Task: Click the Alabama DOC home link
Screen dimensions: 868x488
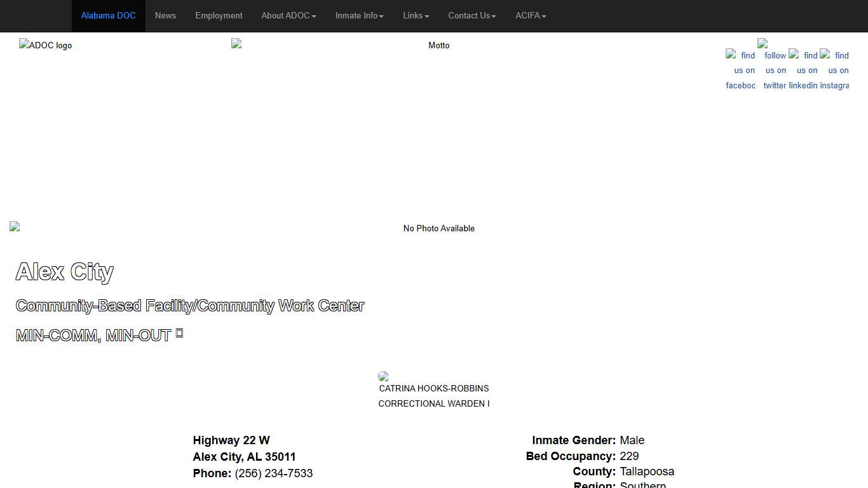Action: (x=108, y=16)
